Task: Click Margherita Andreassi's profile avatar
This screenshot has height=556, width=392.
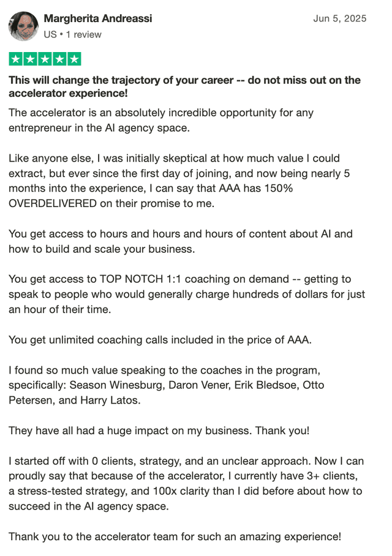Action: pyautogui.click(x=23, y=26)
